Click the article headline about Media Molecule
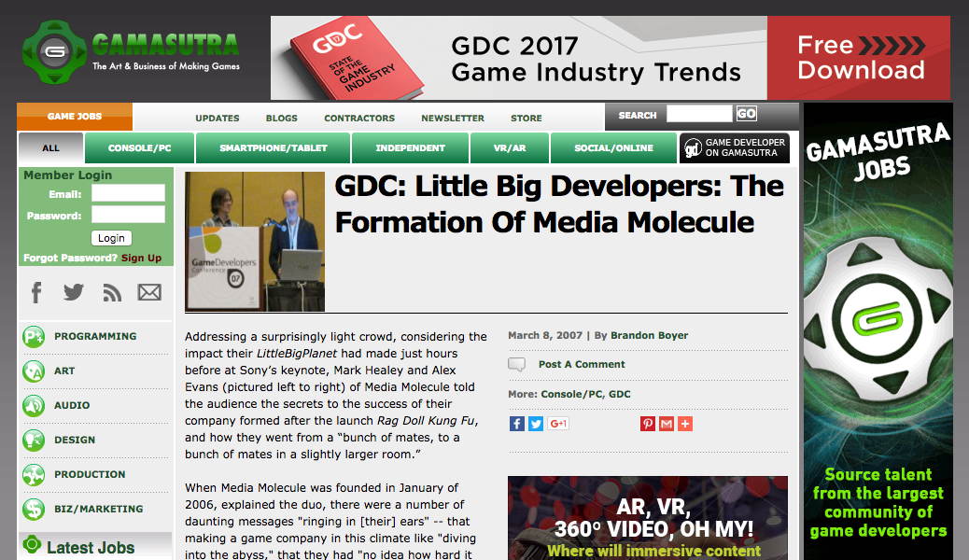The width and height of the screenshot is (969, 560). tap(559, 204)
